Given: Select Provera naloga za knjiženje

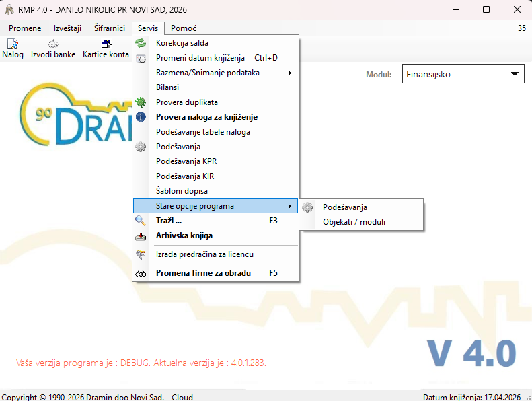Looking at the screenshot, I should (x=215, y=117).
